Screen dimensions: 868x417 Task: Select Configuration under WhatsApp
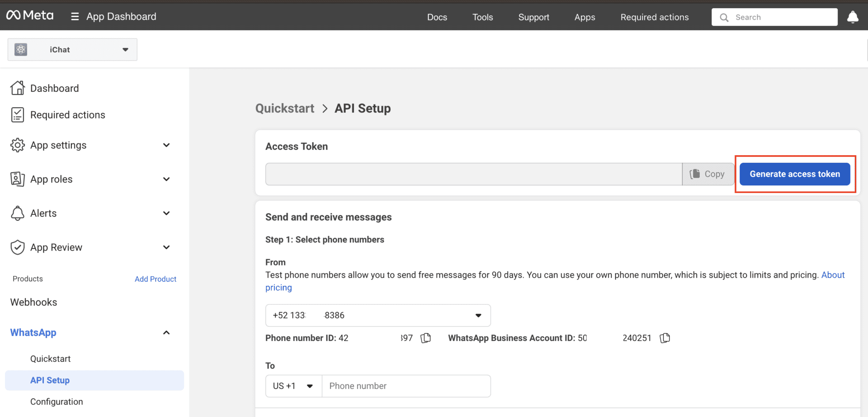coord(57,402)
